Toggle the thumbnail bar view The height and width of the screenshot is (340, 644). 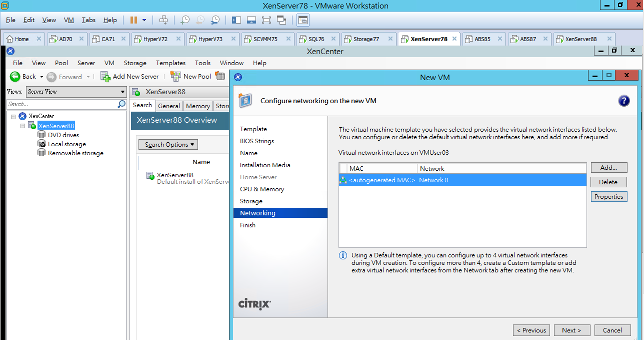[x=251, y=20]
